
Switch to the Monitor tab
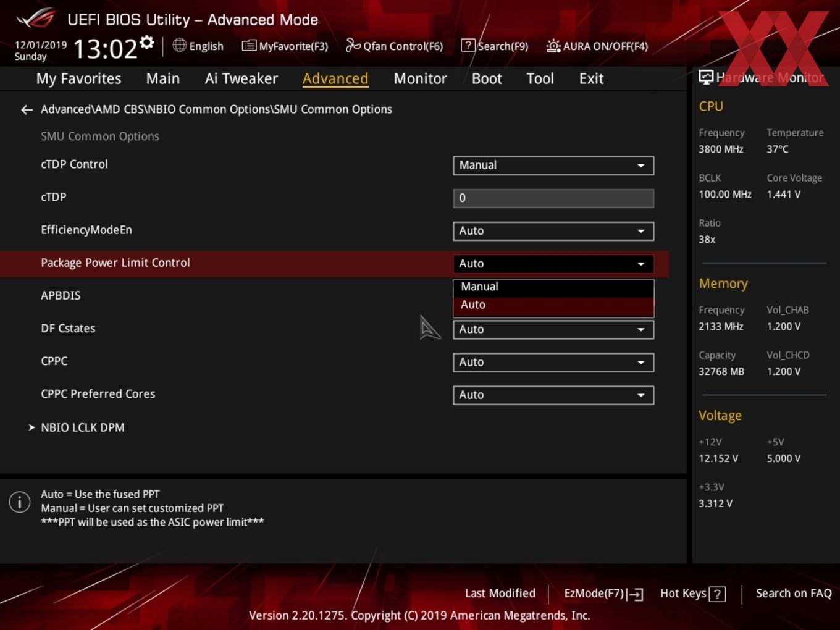(420, 78)
